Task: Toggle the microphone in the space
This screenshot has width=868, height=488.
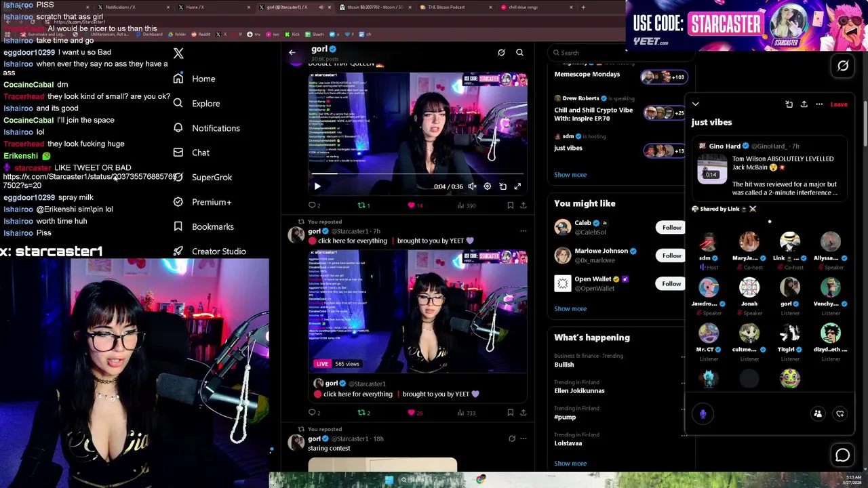Action: [x=703, y=413]
